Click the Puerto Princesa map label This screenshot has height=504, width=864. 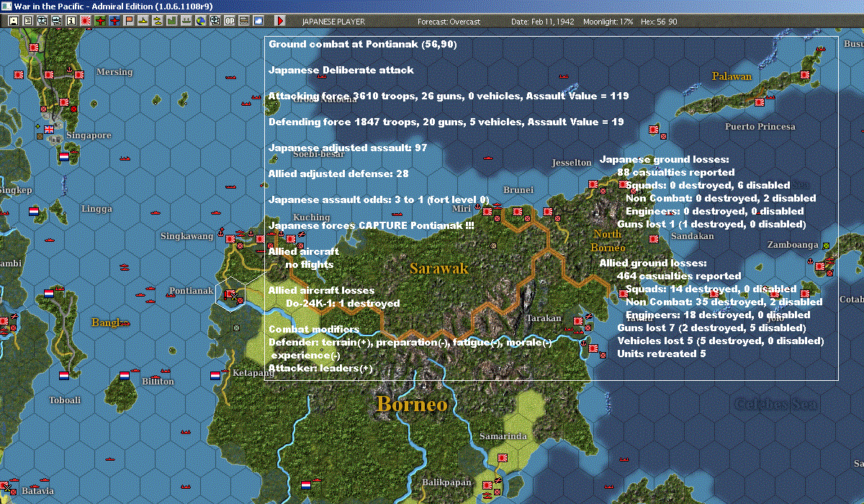click(760, 127)
